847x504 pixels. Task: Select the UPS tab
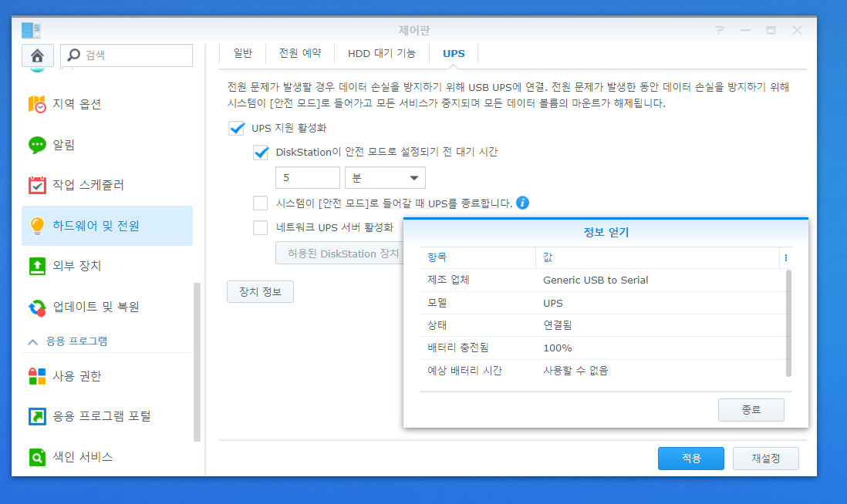coord(454,53)
